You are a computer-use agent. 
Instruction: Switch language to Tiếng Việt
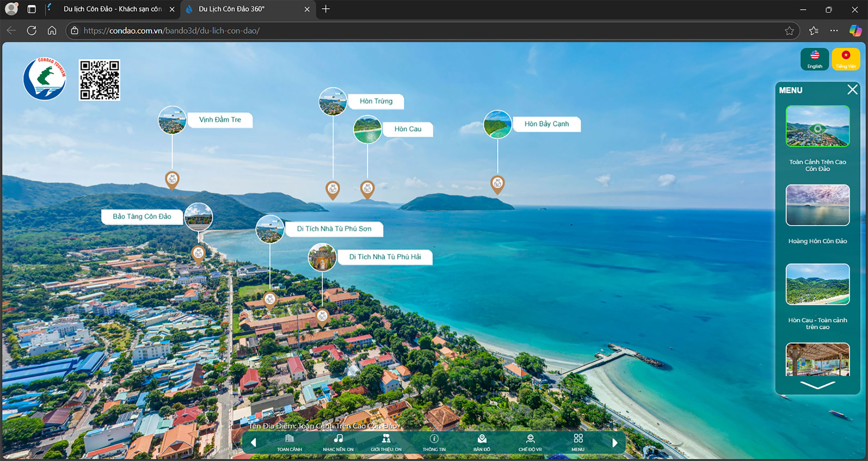(846, 60)
